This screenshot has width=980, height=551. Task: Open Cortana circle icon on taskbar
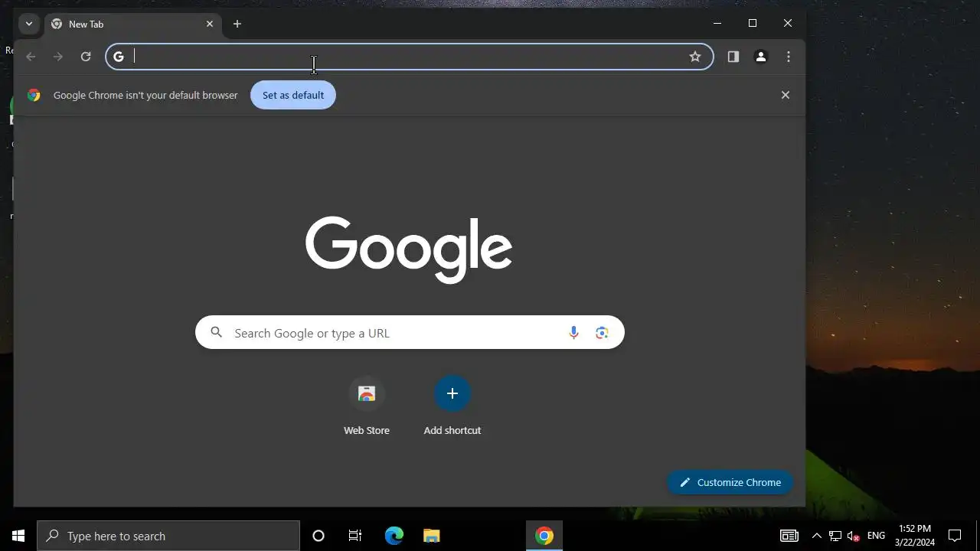318,536
